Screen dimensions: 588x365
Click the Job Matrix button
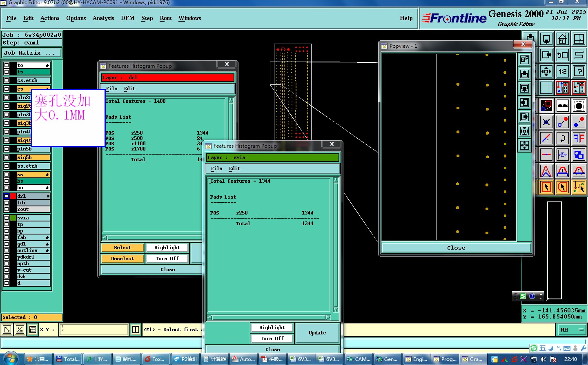(32, 53)
